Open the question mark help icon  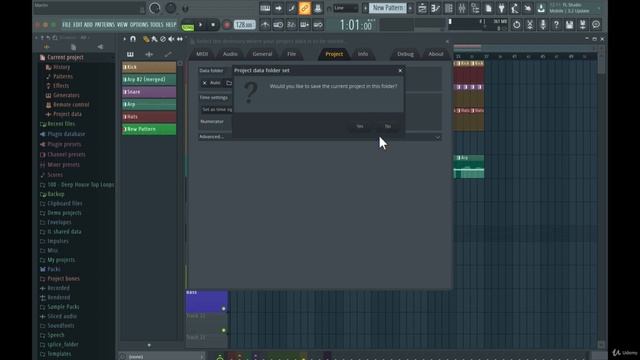[556, 25]
